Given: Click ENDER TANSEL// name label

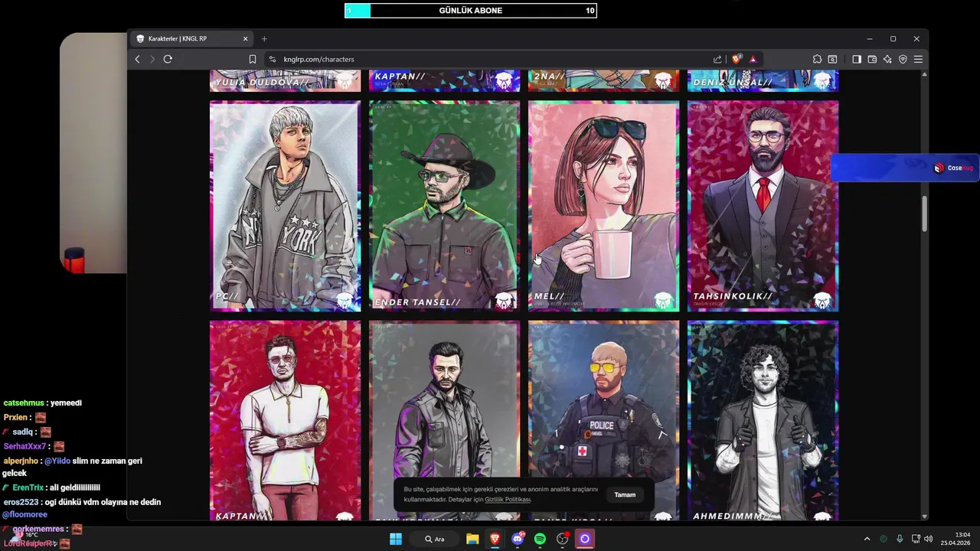Looking at the screenshot, I should point(418,302).
